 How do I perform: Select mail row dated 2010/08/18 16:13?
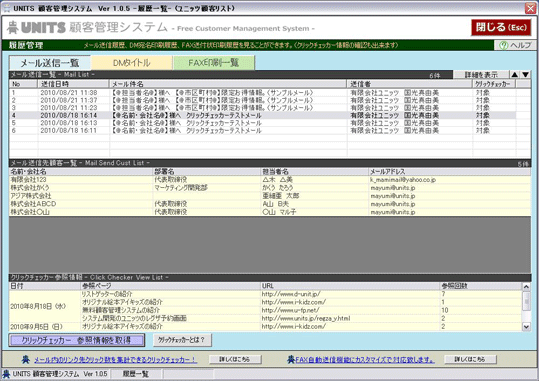(263, 123)
